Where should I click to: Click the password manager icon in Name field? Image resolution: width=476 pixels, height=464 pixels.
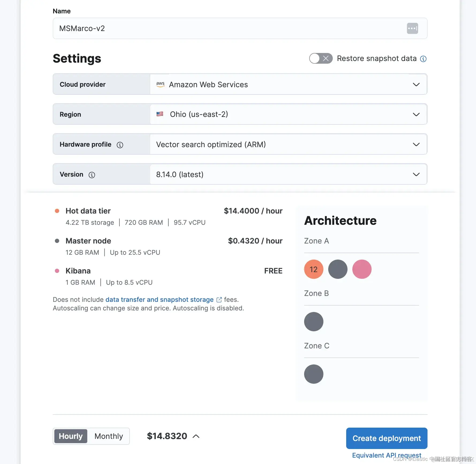click(x=412, y=28)
